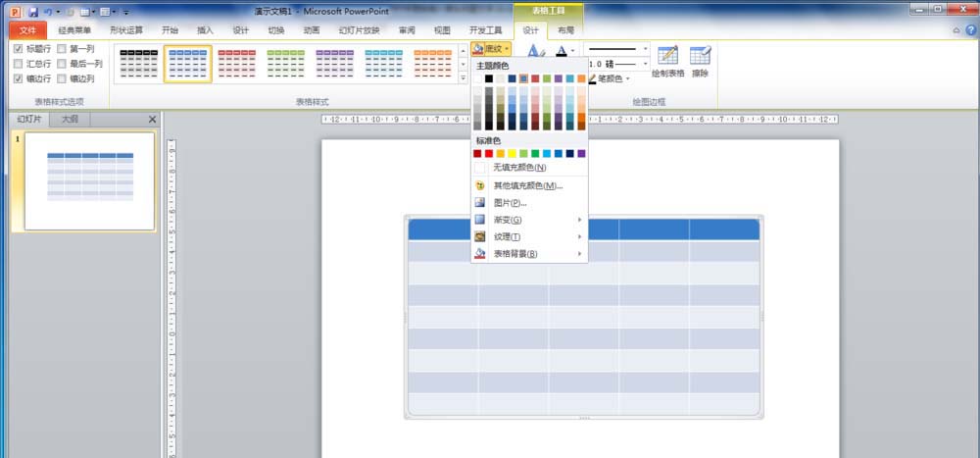
Task: Open the 笔颜色 dropdown arrow
Action: 627,78
